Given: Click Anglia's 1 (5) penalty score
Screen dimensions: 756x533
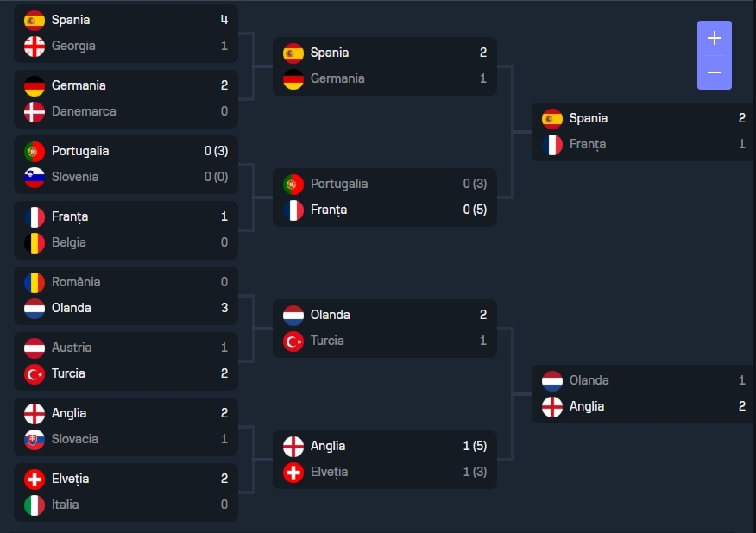Looking at the screenshot, I should [475, 446].
